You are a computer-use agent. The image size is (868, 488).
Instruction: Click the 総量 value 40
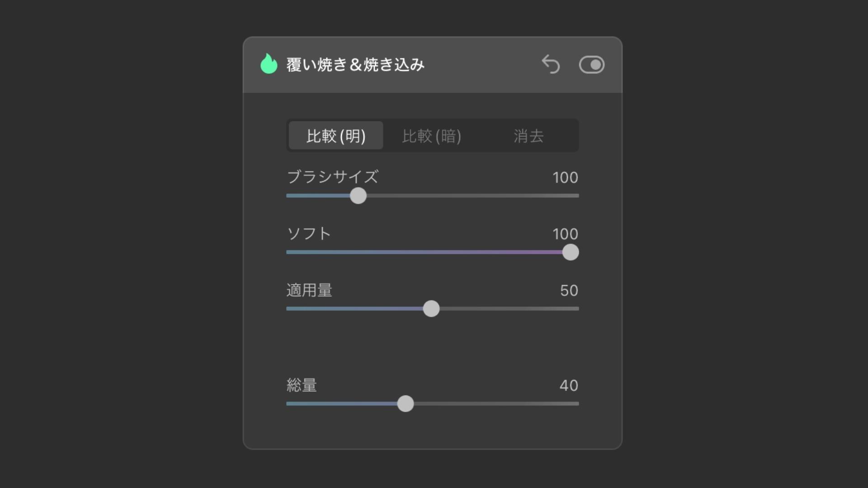(569, 385)
